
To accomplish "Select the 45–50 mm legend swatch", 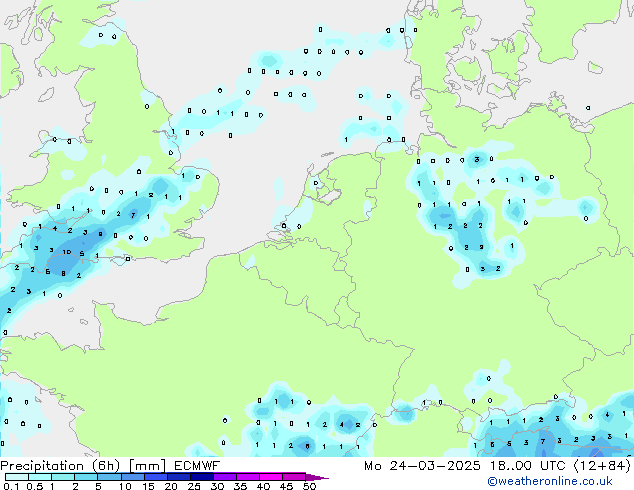I will [x=294, y=477].
